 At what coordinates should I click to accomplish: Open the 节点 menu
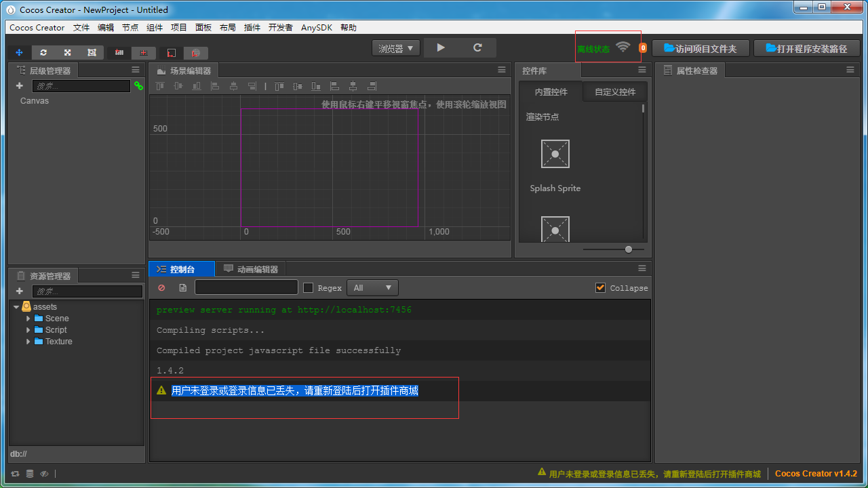coord(130,28)
